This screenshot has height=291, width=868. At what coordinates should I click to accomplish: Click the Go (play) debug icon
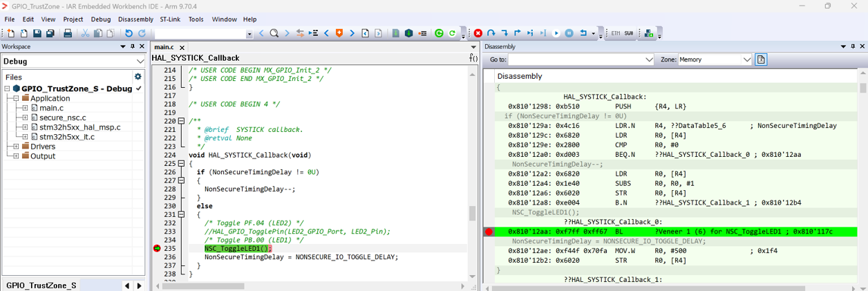tap(556, 33)
